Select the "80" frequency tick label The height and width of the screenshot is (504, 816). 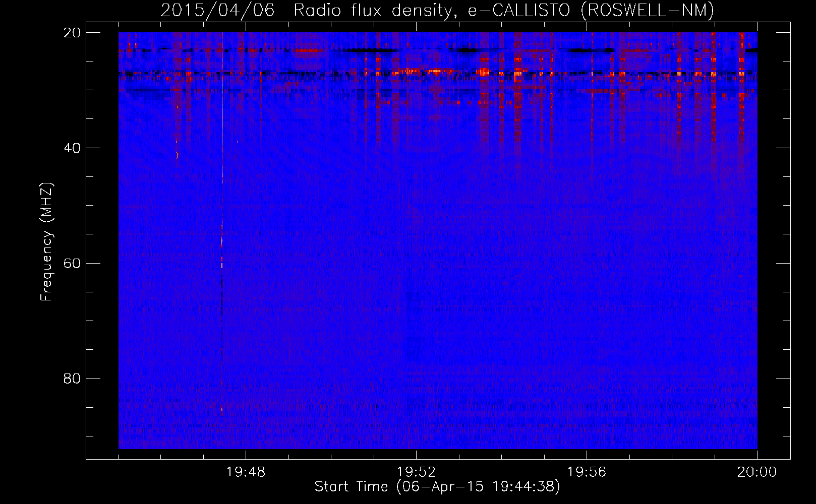pyautogui.click(x=72, y=379)
